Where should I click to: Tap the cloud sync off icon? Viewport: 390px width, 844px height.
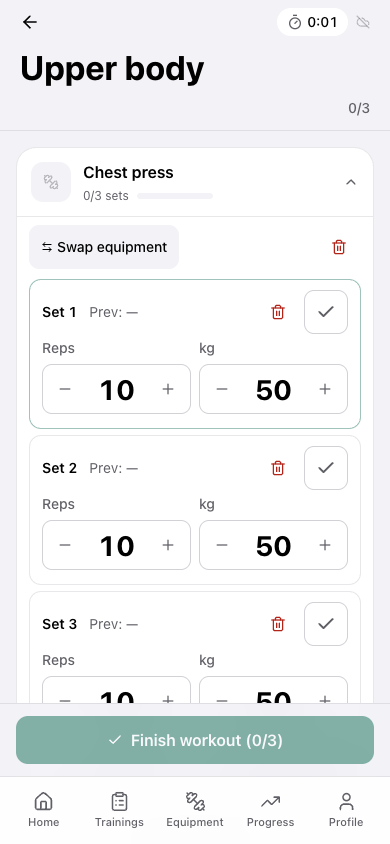click(x=364, y=23)
